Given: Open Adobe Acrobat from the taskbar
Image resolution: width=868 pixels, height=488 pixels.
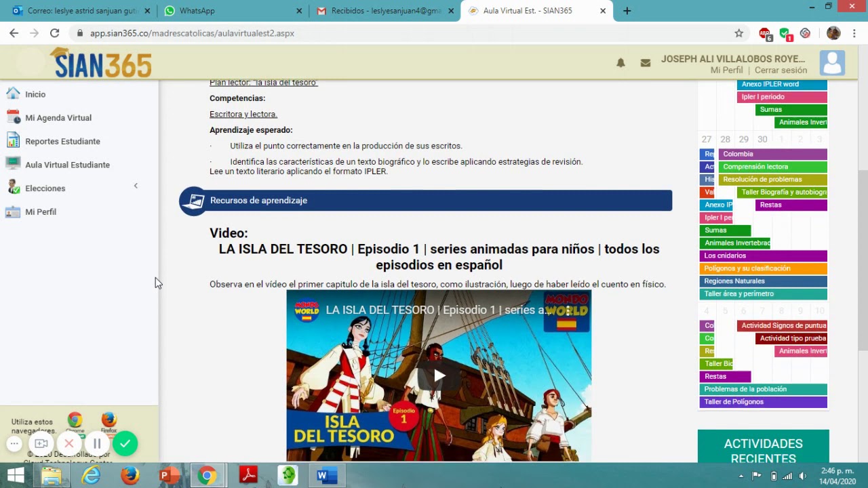Looking at the screenshot, I should tap(248, 476).
